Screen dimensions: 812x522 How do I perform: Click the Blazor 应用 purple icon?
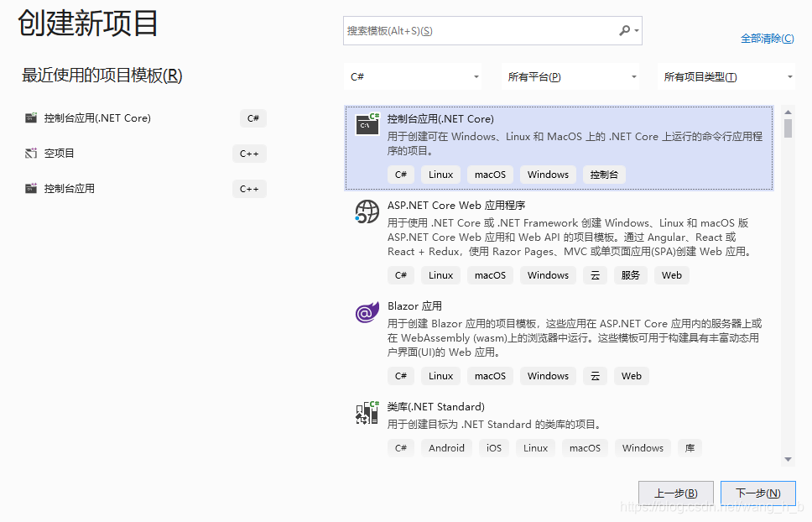(367, 312)
